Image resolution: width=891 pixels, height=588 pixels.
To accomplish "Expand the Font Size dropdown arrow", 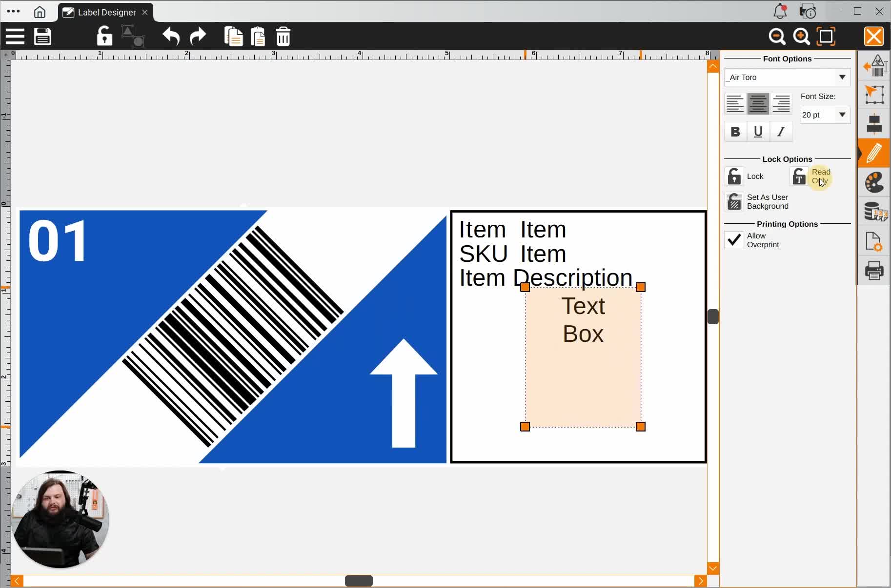I will tap(842, 115).
